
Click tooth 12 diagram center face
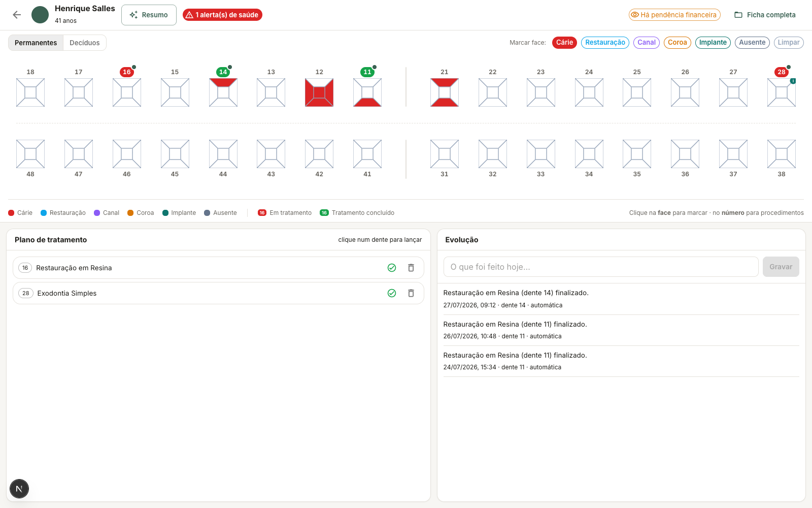coord(319,92)
